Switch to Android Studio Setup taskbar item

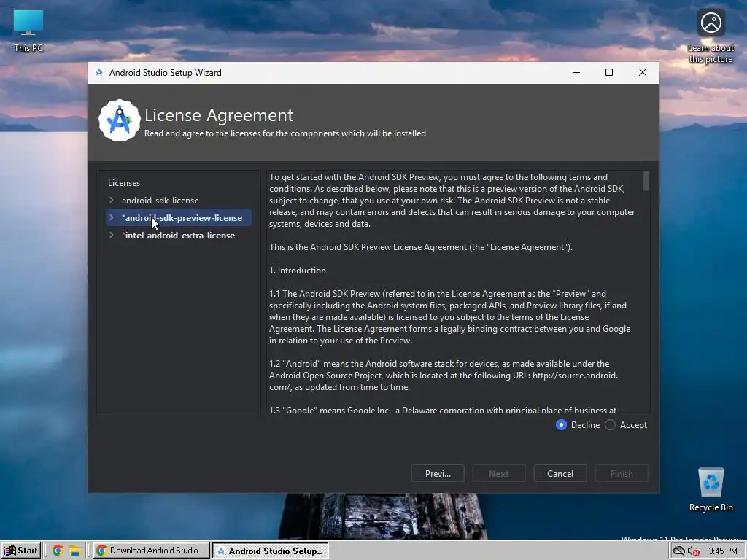click(271, 551)
